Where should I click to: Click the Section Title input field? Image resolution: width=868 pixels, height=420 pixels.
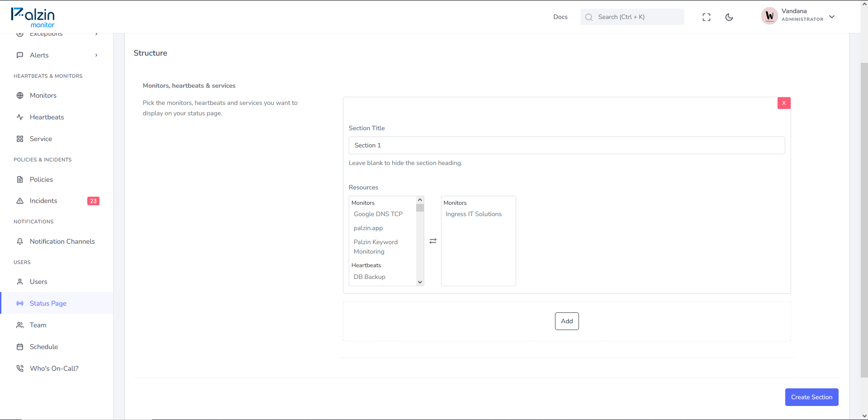[x=567, y=145]
